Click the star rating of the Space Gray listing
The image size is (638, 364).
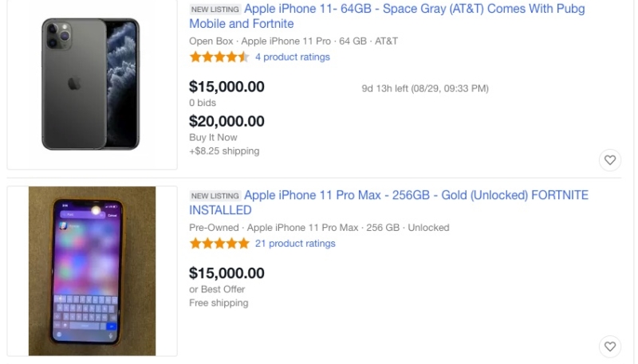(219, 57)
